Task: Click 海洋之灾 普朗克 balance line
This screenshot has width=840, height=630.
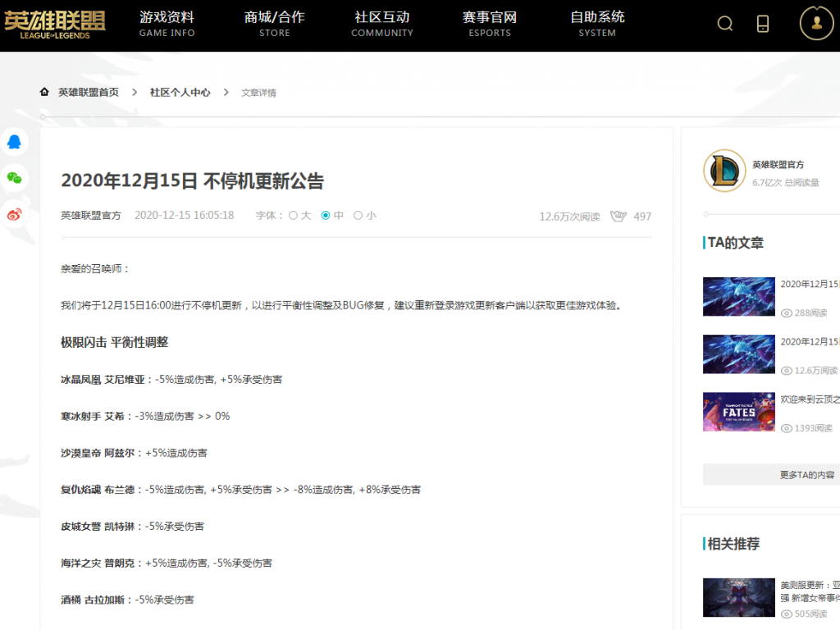Action: coord(167,564)
